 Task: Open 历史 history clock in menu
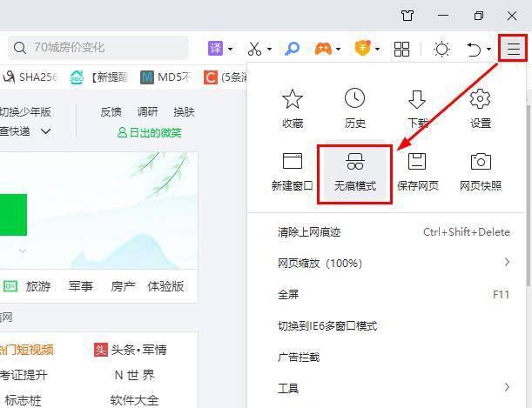(x=355, y=109)
